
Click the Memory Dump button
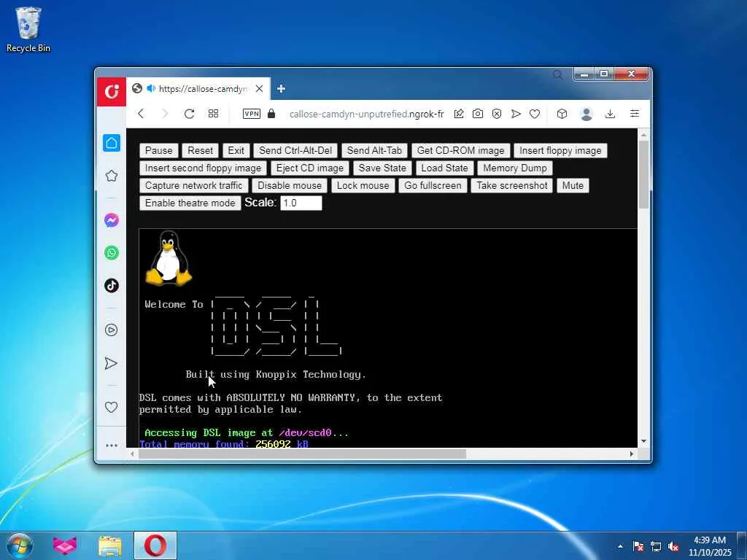pos(515,168)
